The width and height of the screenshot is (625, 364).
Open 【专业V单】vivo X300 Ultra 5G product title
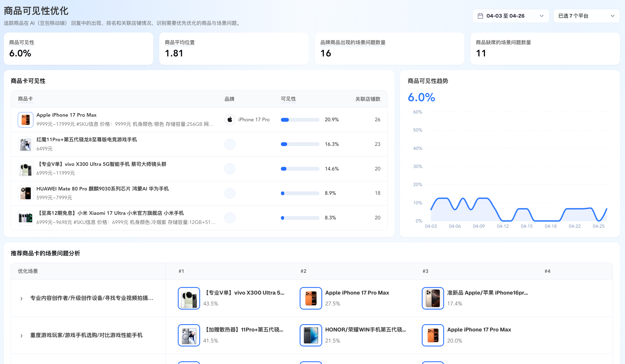[101, 164]
